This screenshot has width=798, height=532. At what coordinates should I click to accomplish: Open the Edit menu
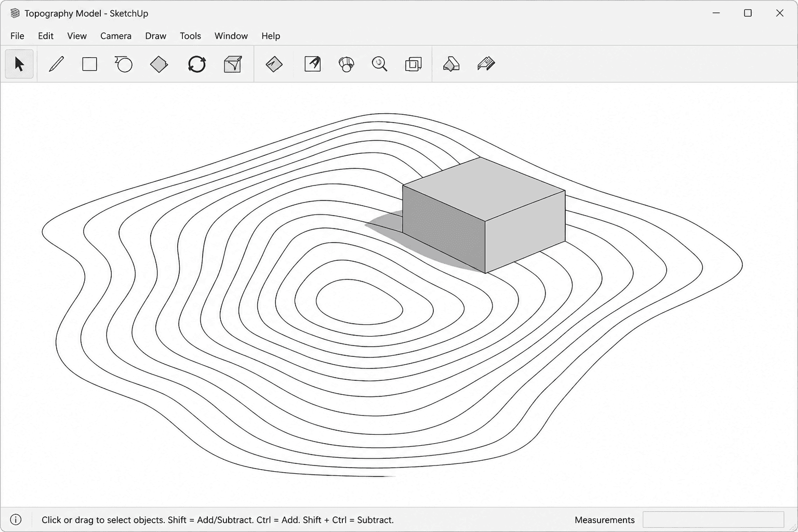pos(46,36)
